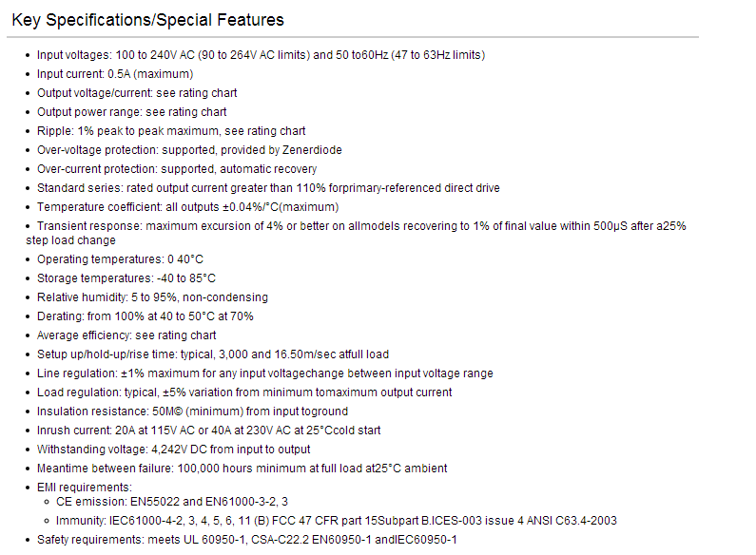Click the Output voltage/current rating chart line
This screenshot has width=756, height=555.
coord(137,93)
